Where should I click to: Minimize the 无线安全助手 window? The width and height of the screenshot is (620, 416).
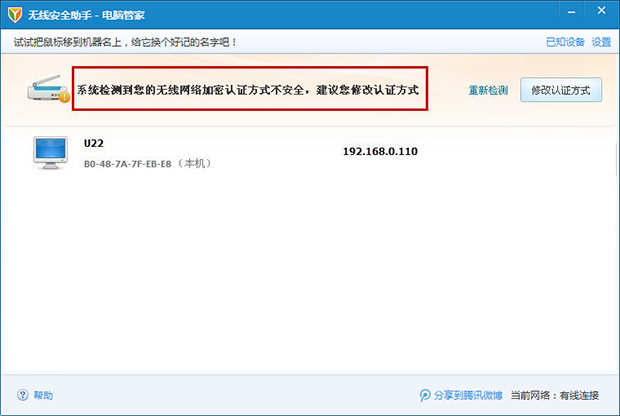pos(571,12)
